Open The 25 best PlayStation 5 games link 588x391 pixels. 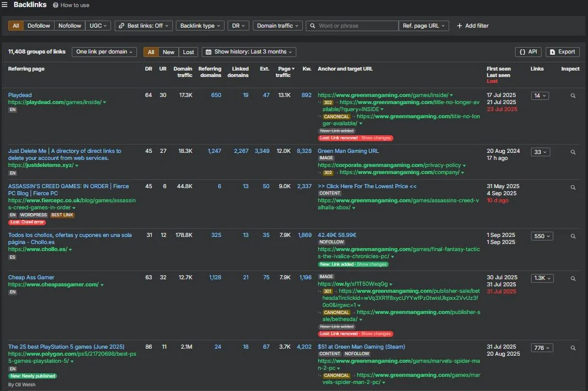(66, 347)
